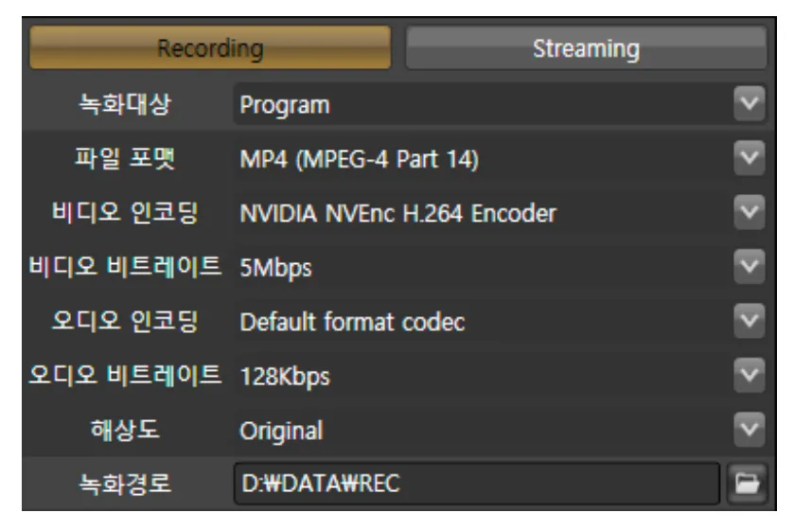
Task: Click the Original resolution value
Action: click(281, 431)
